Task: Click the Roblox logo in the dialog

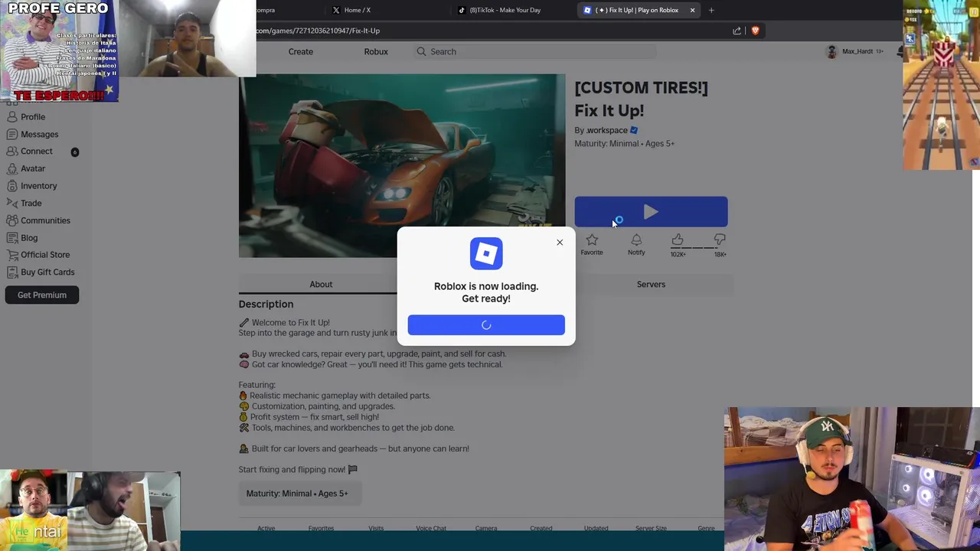Action: tap(486, 254)
